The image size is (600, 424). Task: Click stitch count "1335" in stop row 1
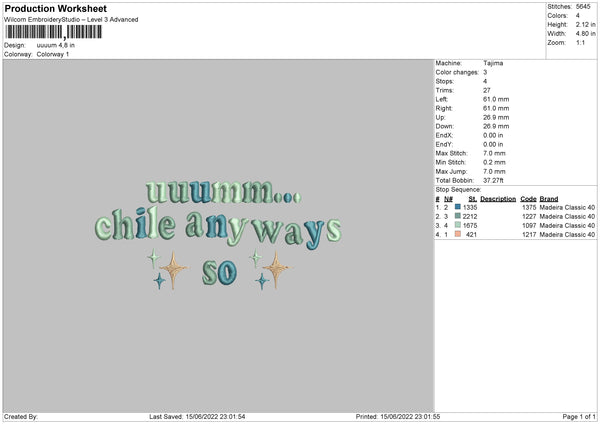pyautogui.click(x=470, y=207)
